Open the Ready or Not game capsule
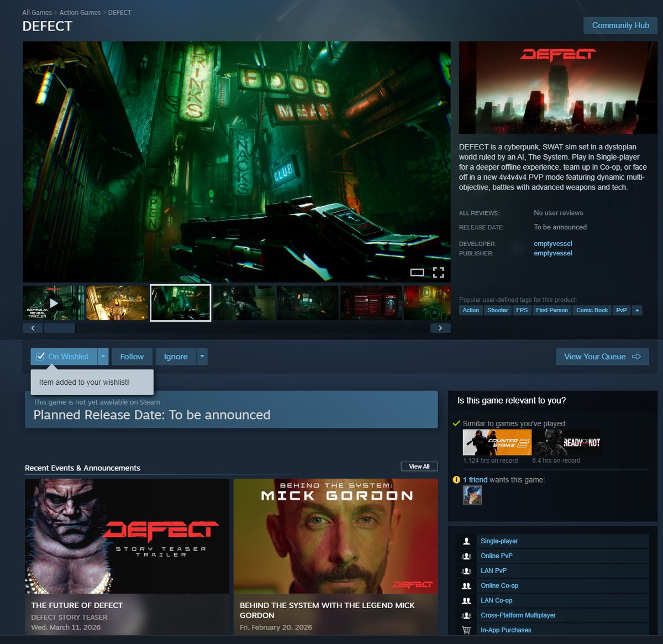 (566, 442)
